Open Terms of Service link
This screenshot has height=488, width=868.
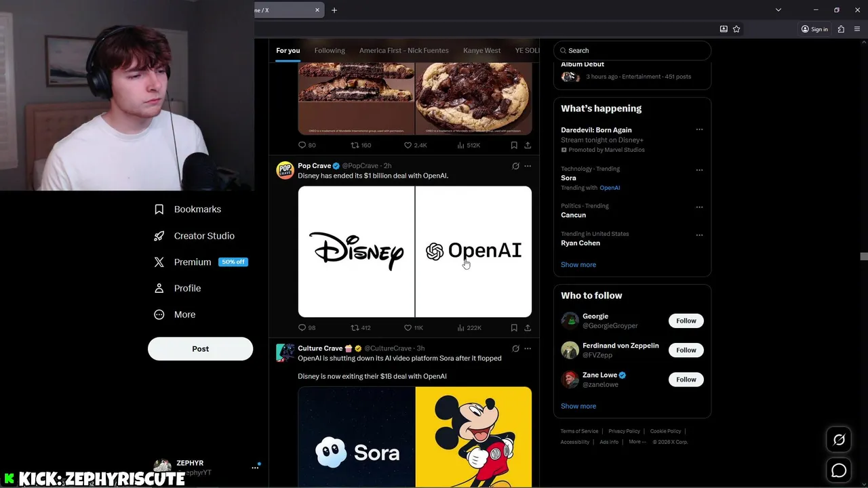[x=579, y=431]
